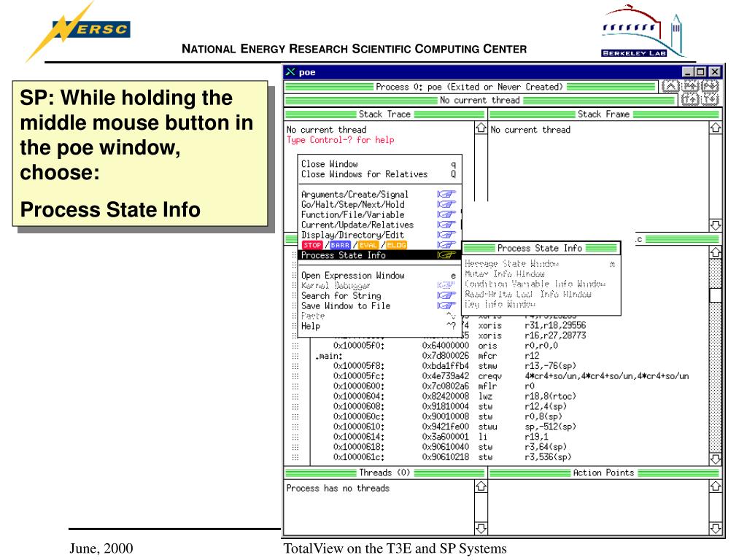Screen dimensions: 747x560
Task: Choose Close Window from the context menu
Action: (x=379, y=164)
